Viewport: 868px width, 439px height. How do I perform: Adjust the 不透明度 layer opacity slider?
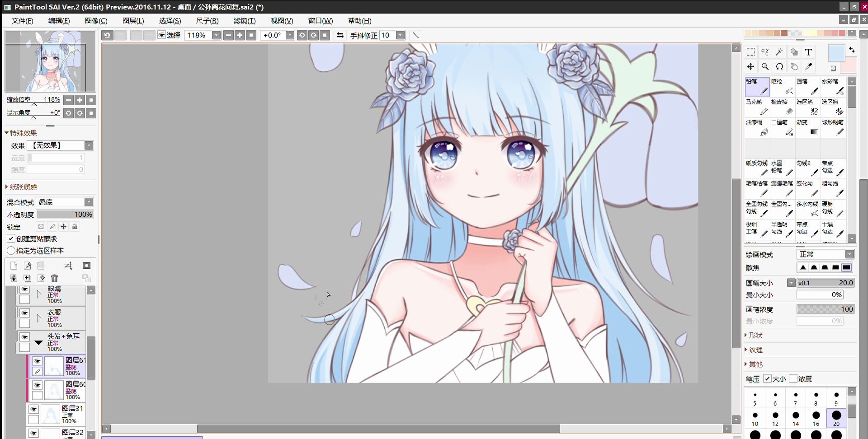pyautogui.click(x=65, y=215)
